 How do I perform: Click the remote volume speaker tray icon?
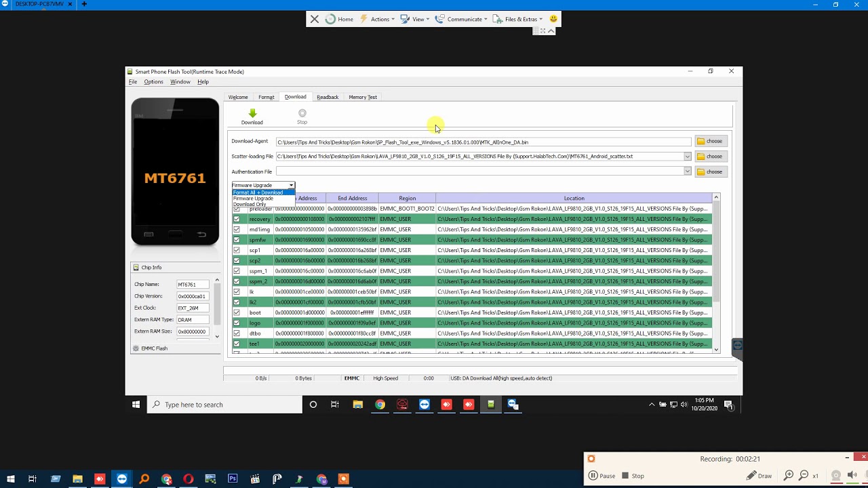tap(684, 405)
